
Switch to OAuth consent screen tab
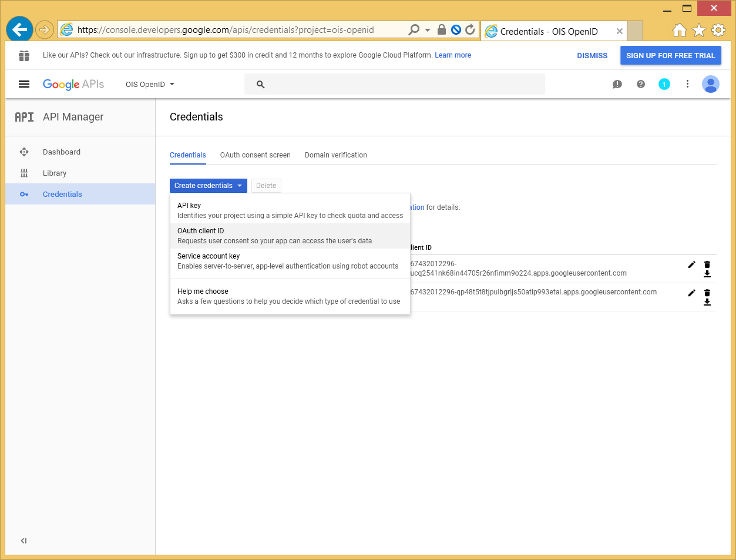click(256, 155)
